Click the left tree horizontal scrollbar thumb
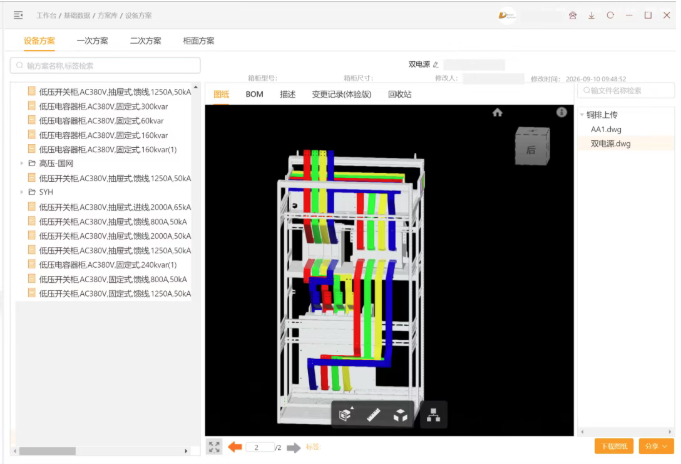Viewport: 681px width, 464px height. tap(47, 451)
